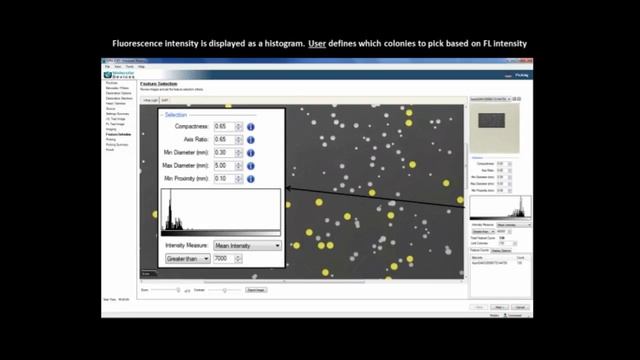
Task: Click the info icon beside Axis Ratio
Action: point(251,140)
